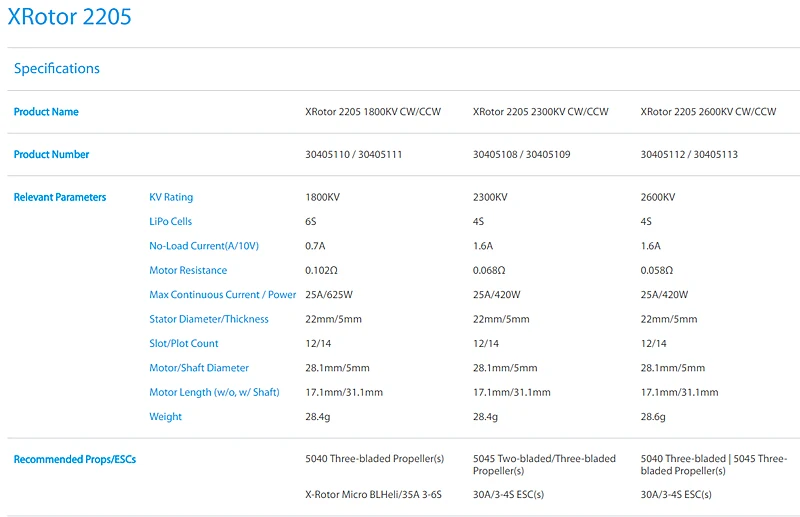
Task: Click the Product Name row label
Action: (46, 112)
